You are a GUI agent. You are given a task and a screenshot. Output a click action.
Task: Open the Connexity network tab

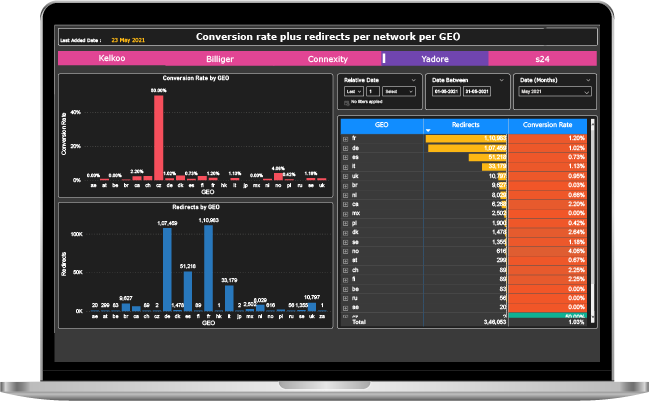pos(327,59)
